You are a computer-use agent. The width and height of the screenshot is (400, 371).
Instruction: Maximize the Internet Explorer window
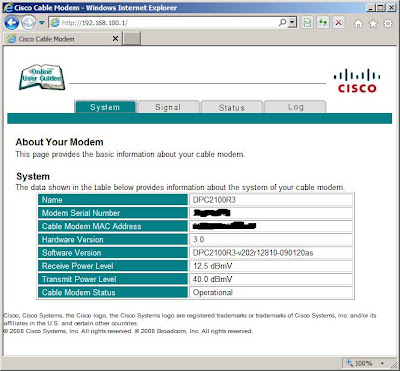tap(381, 7)
